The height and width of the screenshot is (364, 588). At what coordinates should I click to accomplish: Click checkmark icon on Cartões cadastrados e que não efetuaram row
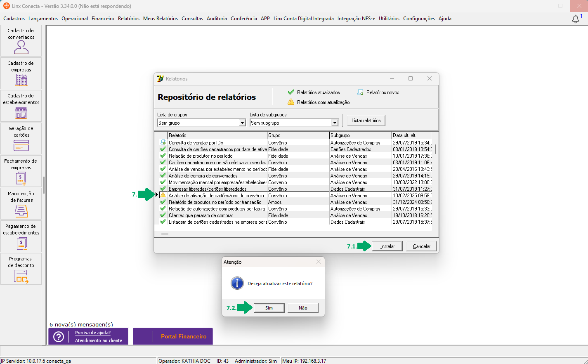coord(163,162)
